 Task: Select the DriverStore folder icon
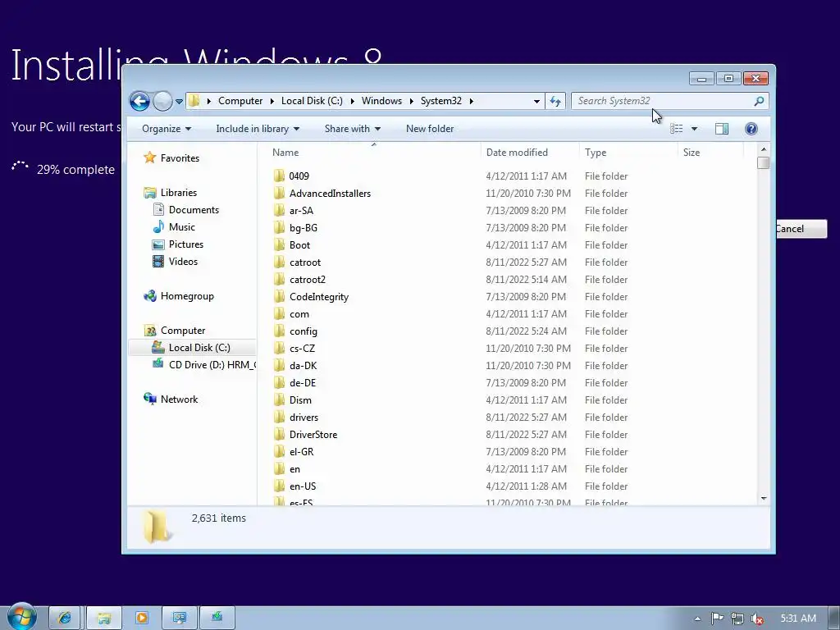(279, 434)
